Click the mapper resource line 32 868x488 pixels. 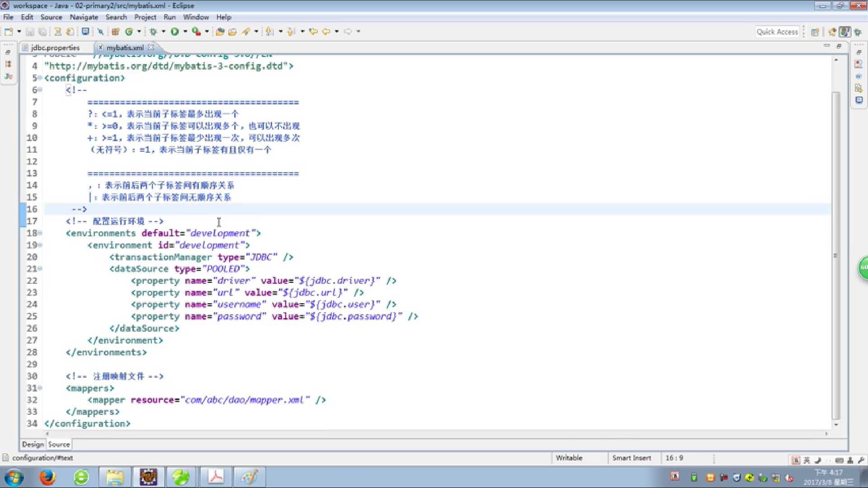tap(207, 400)
